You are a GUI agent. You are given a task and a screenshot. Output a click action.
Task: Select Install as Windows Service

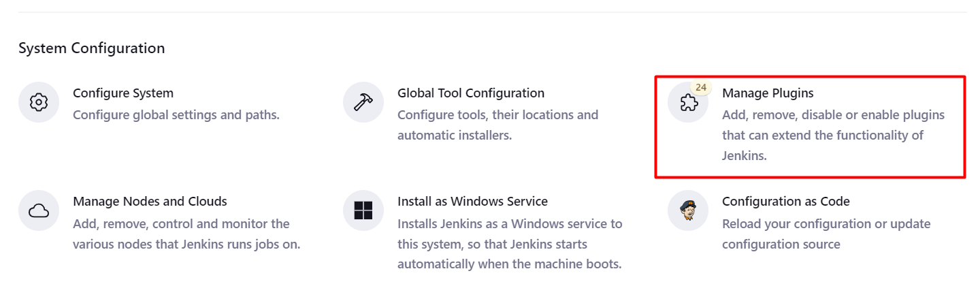[x=472, y=202]
